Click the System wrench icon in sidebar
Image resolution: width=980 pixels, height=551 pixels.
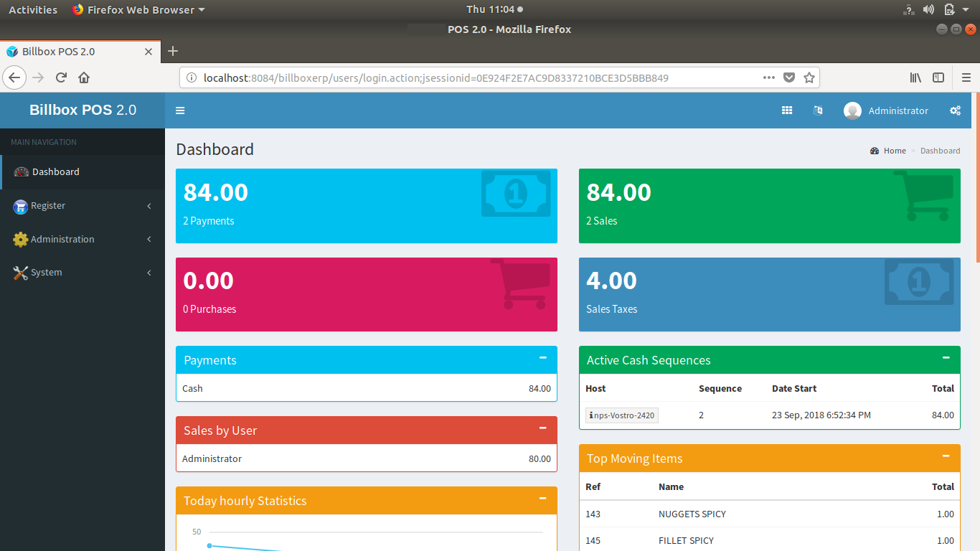click(x=20, y=273)
